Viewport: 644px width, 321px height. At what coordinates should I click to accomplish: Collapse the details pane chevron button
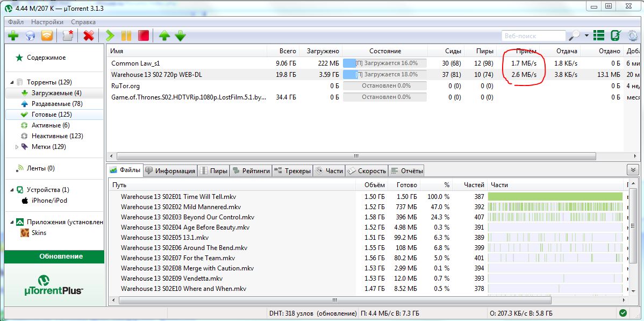[x=633, y=170]
